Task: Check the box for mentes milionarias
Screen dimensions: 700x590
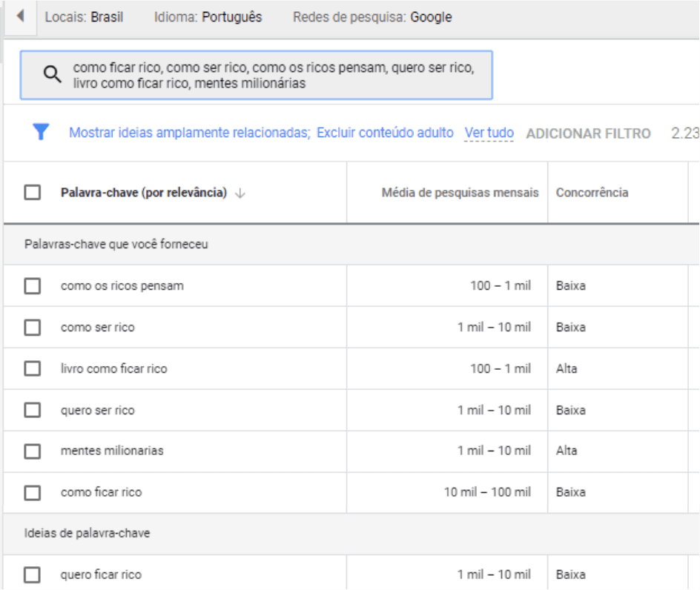Action: [x=32, y=451]
